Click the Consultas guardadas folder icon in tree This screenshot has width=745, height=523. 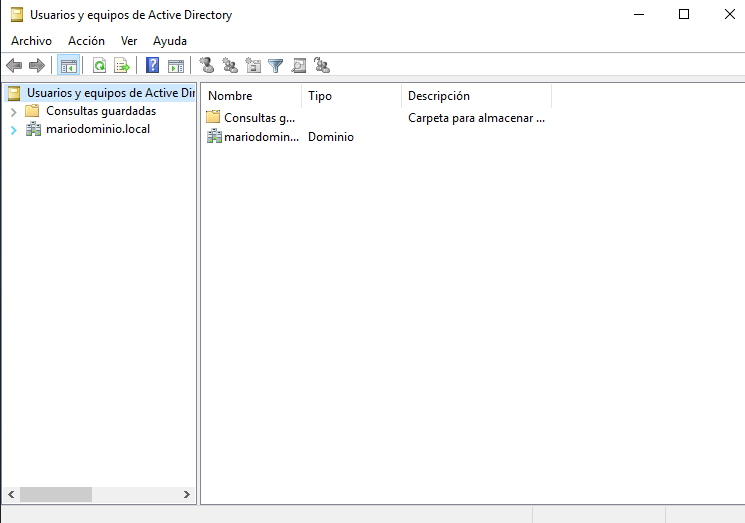click(32, 111)
